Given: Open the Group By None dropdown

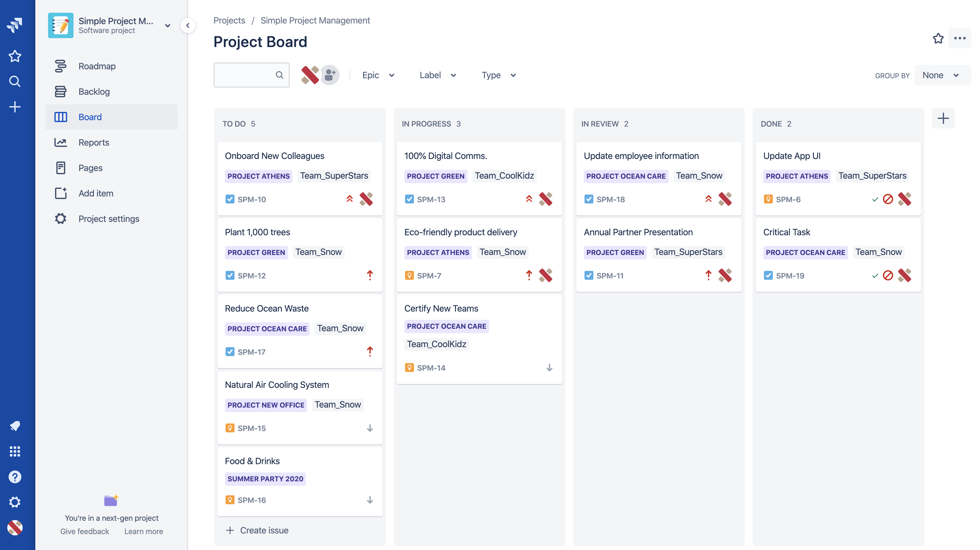Looking at the screenshot, I should click(941, 75).
